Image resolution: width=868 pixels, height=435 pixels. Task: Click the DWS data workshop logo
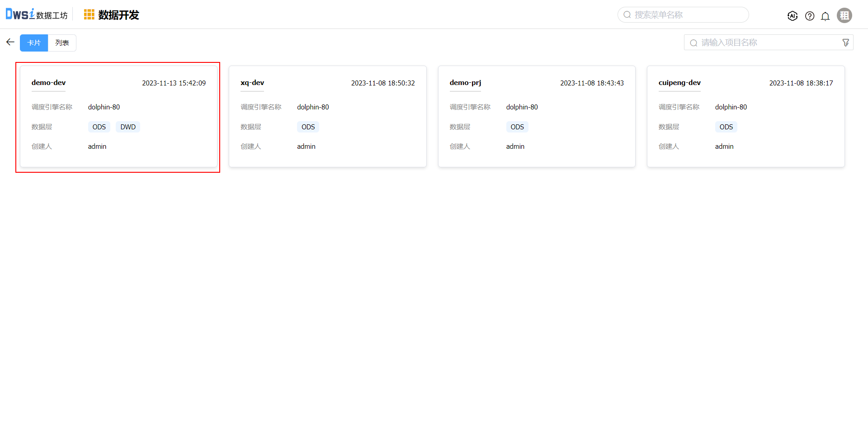[x=36, y=14]
